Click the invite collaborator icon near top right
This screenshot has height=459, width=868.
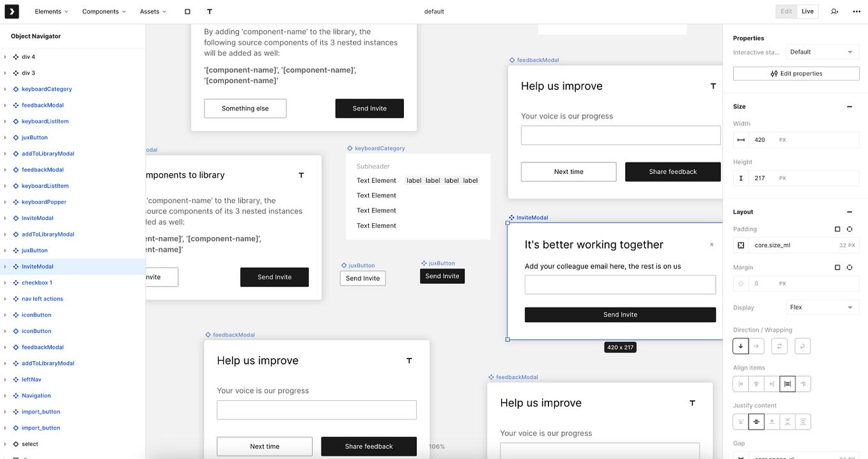[x=834, y=11]
